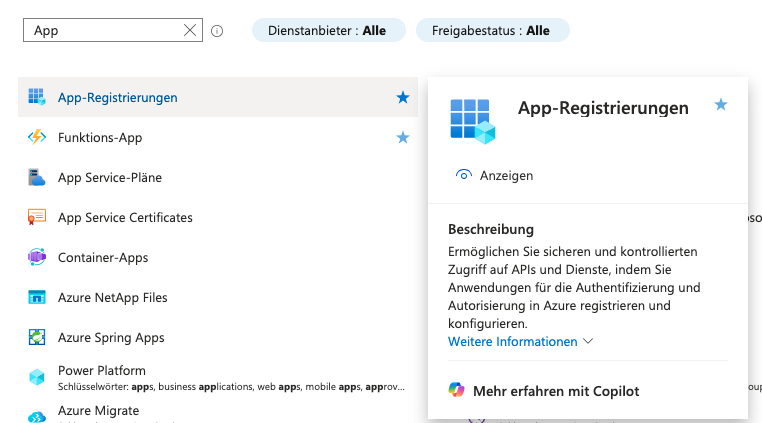Click the Anzeigen button
This screenshot has height=423, width=762.
[495, 175]
